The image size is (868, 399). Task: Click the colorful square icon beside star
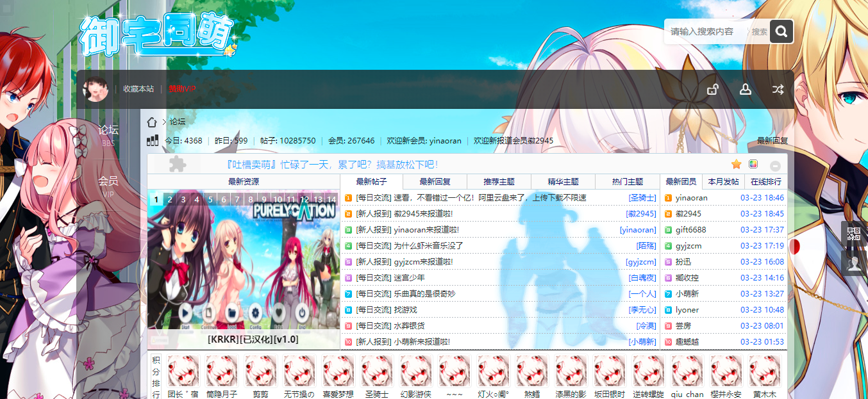(x=753, y=165)
